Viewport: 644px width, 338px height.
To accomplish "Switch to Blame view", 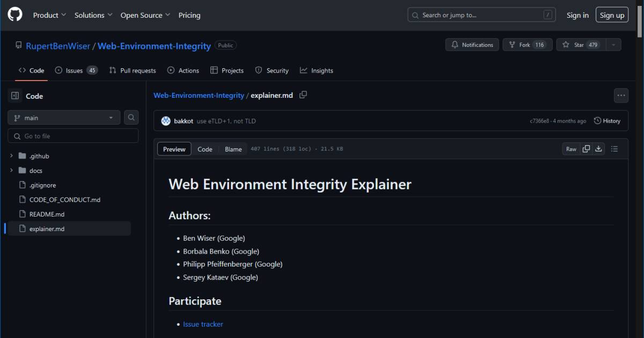I will pyautogui.click(x=233, y=149).
